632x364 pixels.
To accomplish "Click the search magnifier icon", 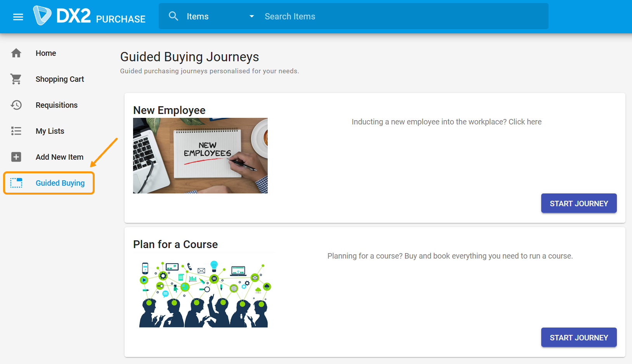I will 173,16.
